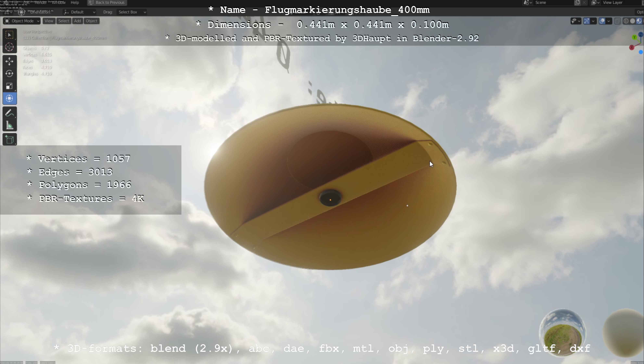Choose the Move tool
The image size is (644, 364).
pos(9,61)
